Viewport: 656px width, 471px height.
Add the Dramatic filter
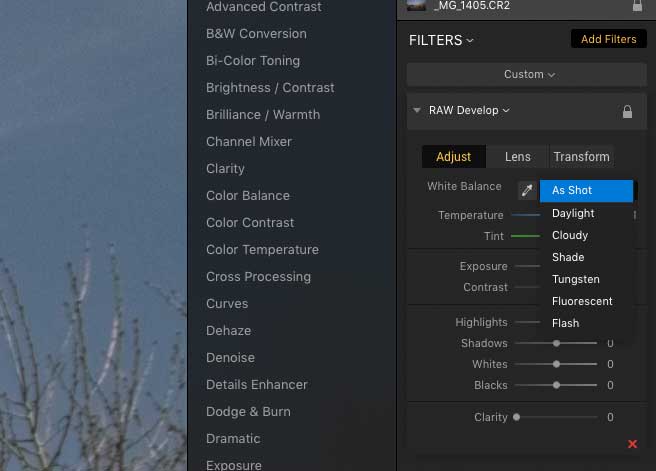233,439
